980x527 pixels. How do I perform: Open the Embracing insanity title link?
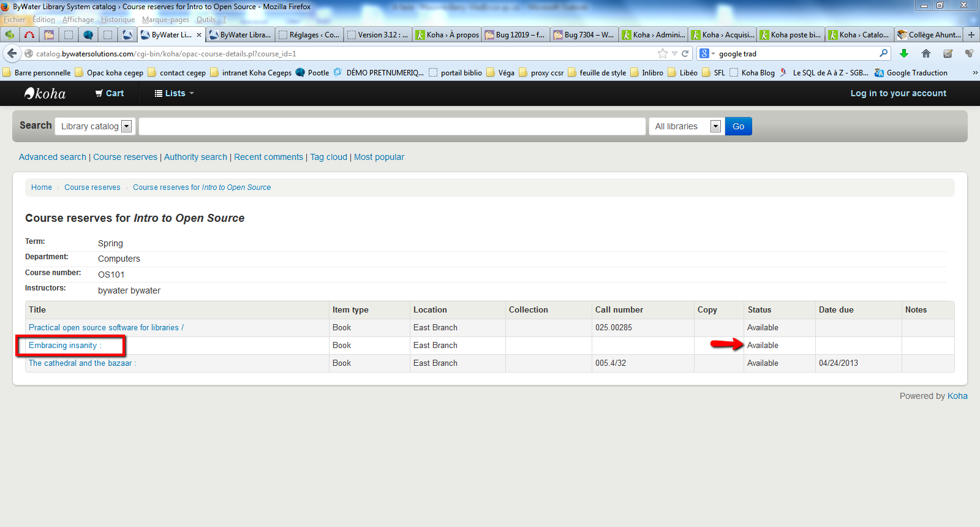point(62,346)
